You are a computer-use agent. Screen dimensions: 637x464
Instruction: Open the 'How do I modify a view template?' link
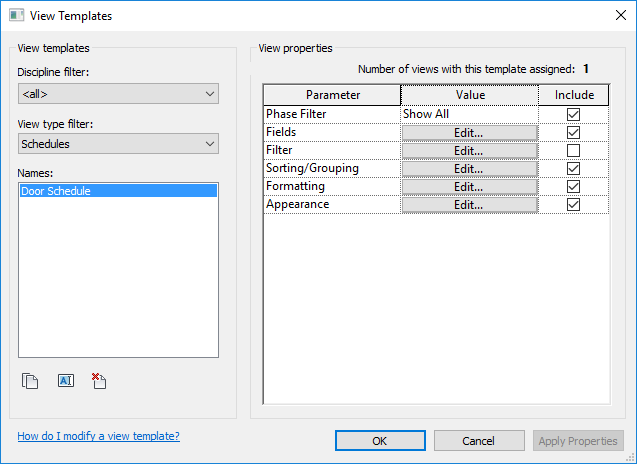[x=98, y=436]
